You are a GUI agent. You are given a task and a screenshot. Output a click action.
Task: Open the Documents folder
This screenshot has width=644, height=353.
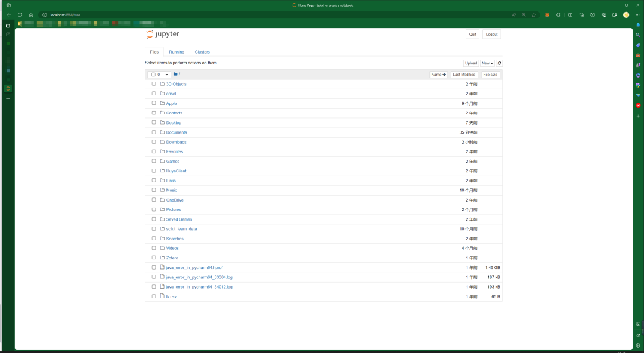[x=176, y=132]
